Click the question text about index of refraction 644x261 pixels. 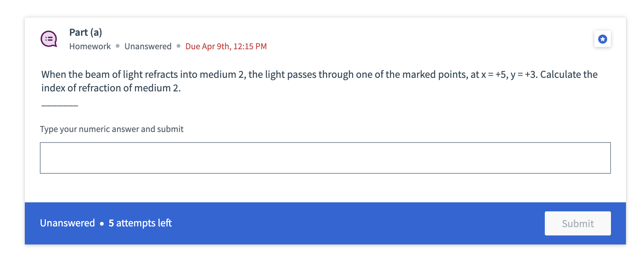(319, 81)
